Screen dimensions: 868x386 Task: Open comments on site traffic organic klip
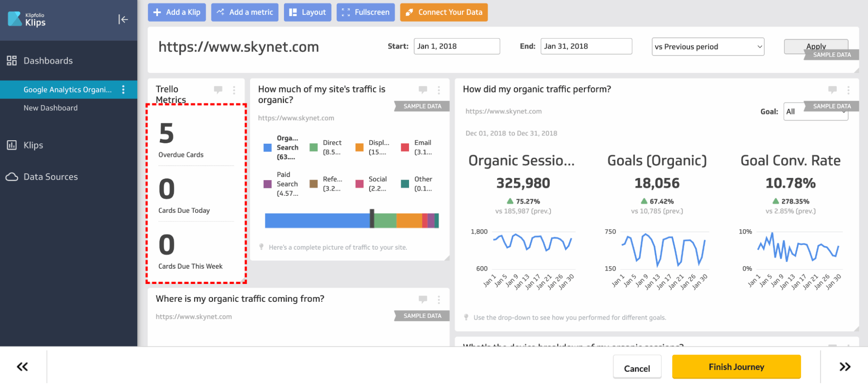pos(423,90)
